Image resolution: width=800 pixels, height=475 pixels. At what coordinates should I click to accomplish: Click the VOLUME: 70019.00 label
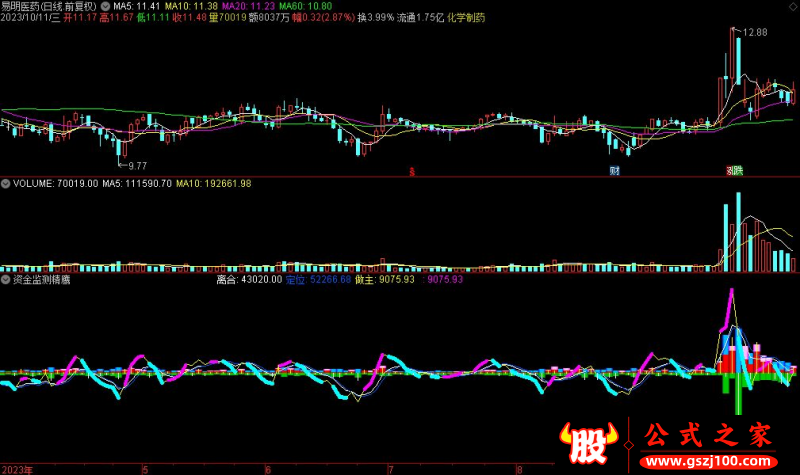coord(55,184)
